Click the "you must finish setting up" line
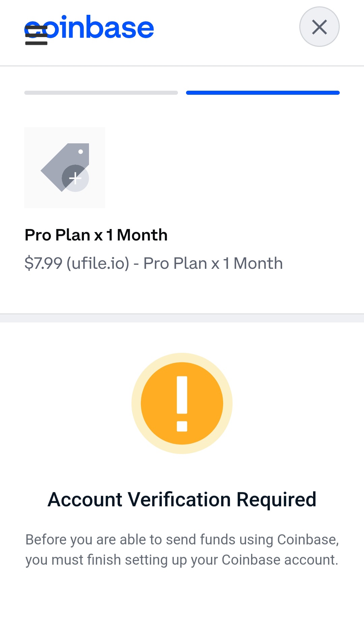The height and width of the screenshot is (629, 364). click(182, 560)
